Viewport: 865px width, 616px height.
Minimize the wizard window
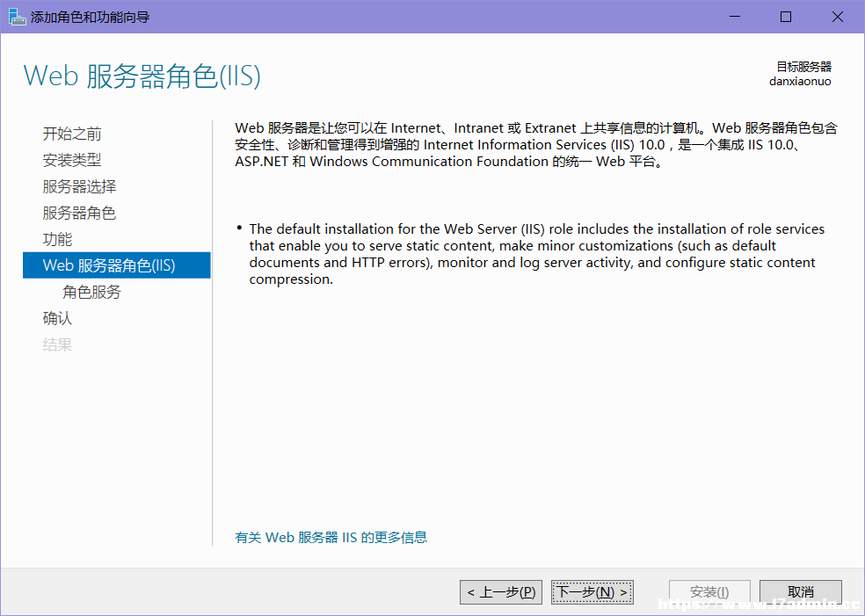(x=734, y=17)
